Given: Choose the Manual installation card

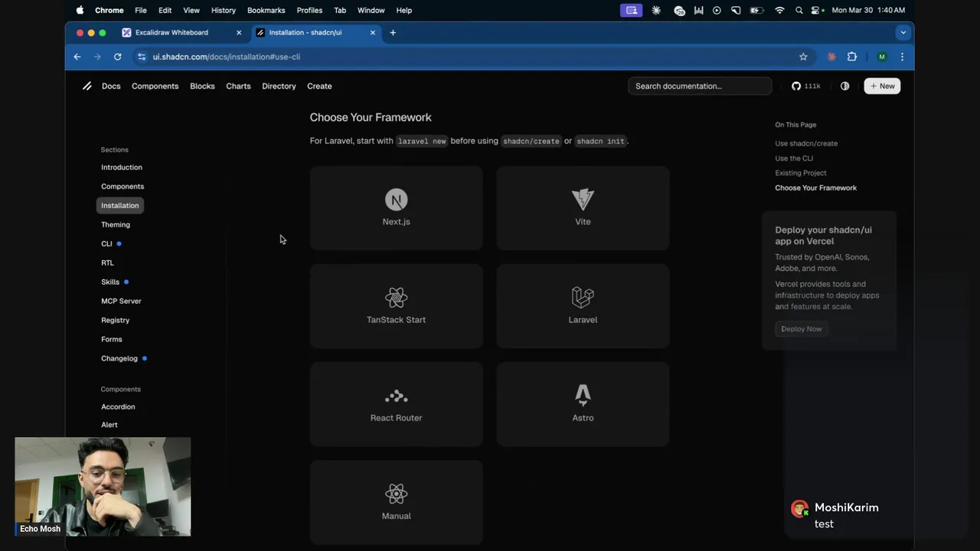Looking at the screenshot, I should [396, 501].
